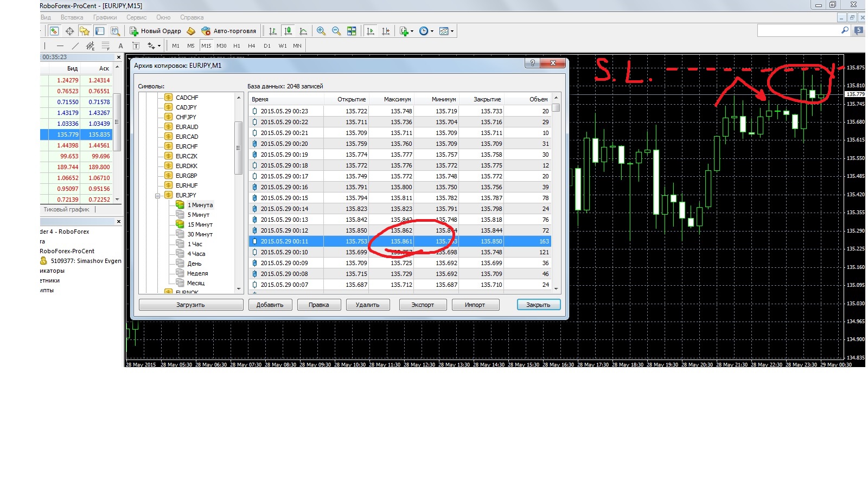Click the Добавить button
Viewport: 868px width, 488px height.
tap(270, 305)
